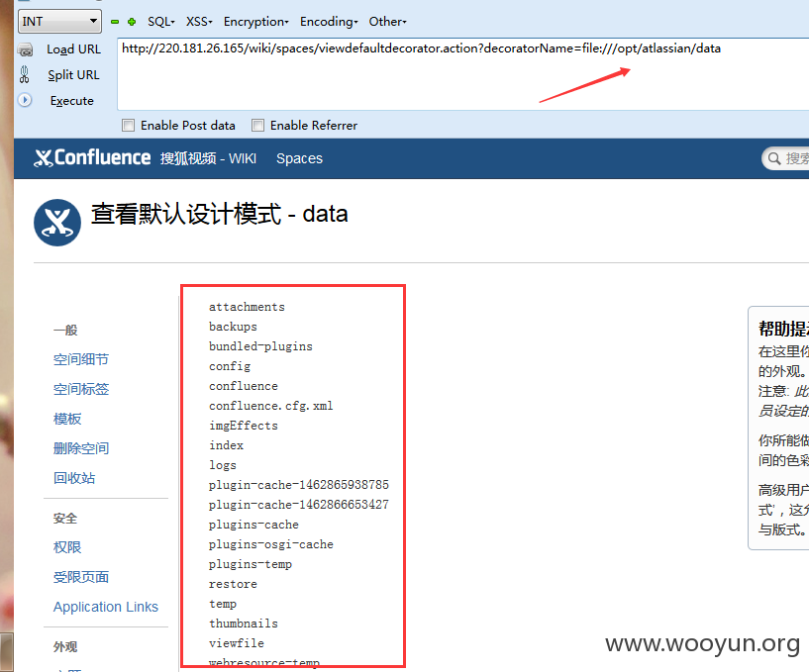Open the Other menu
Screen dimensions: 809x672
click(387, 22)
